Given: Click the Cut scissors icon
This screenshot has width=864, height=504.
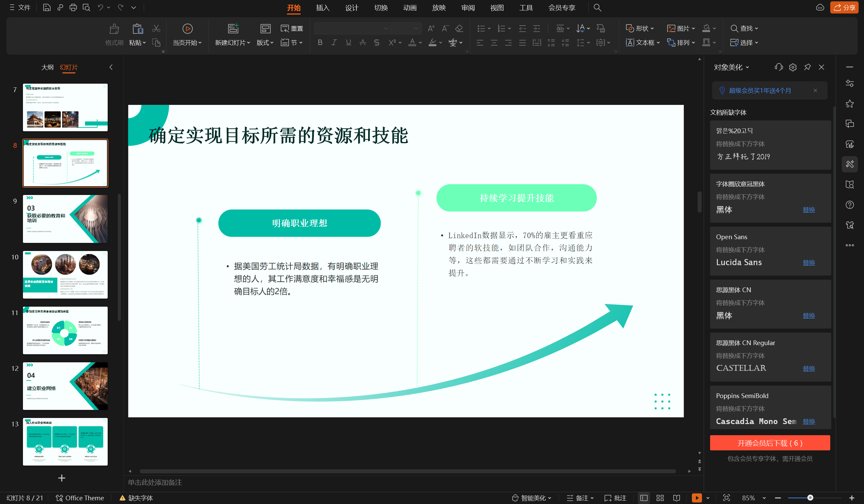Looking at the screenshot, I should (x=156, y=28).
